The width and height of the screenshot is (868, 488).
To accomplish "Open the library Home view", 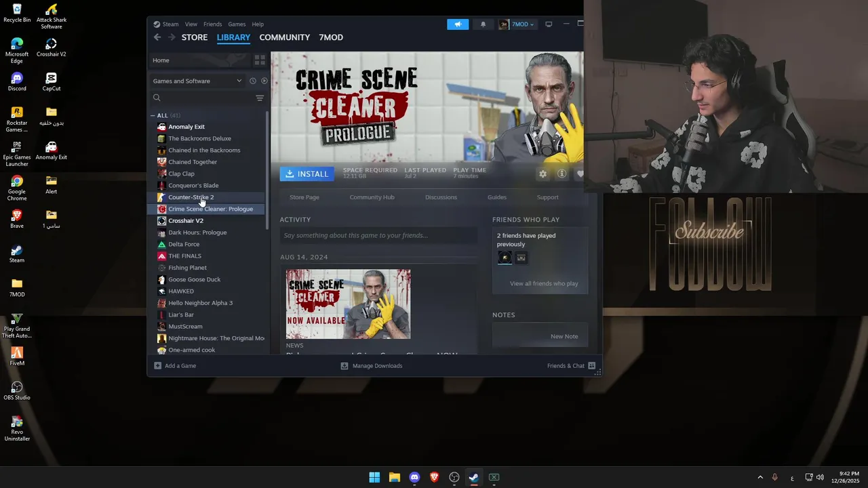I will (199, 60).
